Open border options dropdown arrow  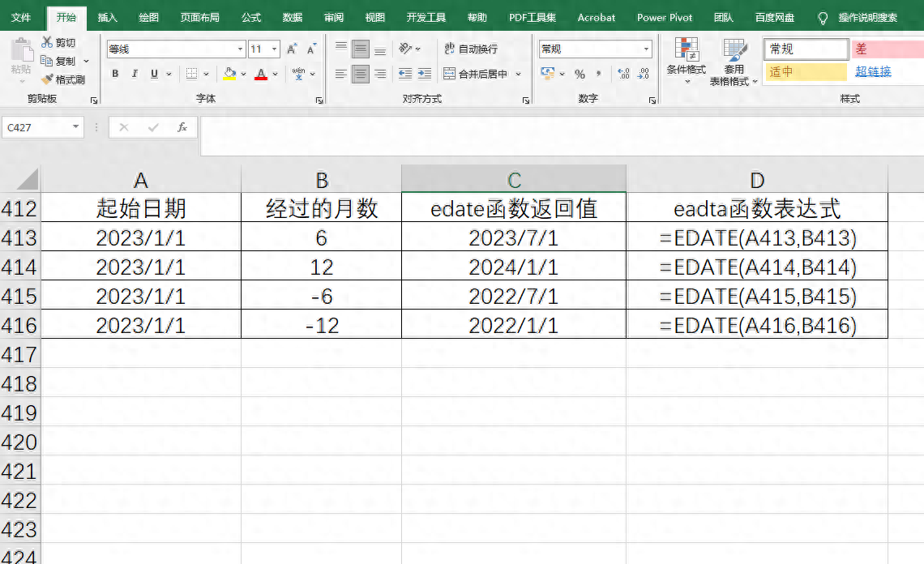[x=206, y=74]
